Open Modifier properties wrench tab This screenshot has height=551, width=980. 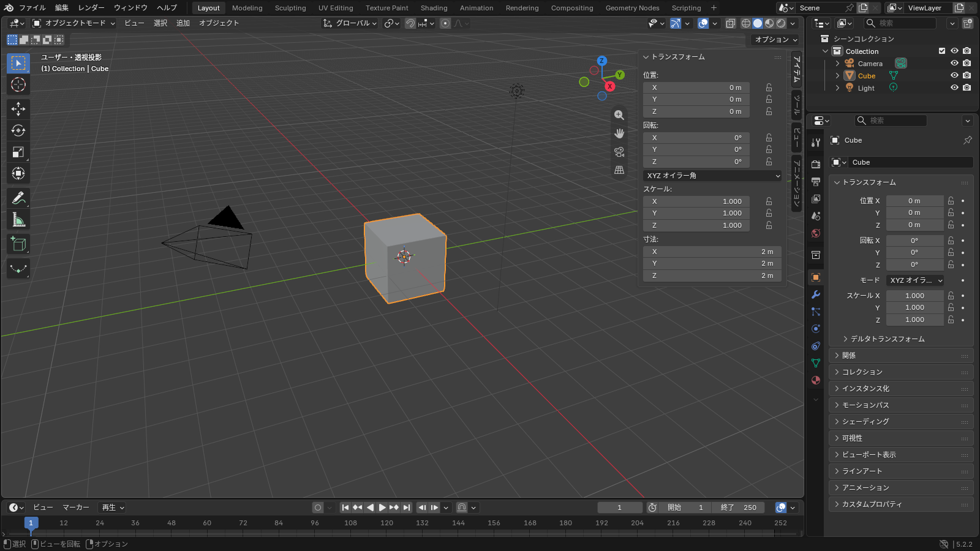click(x=816, y=294)
